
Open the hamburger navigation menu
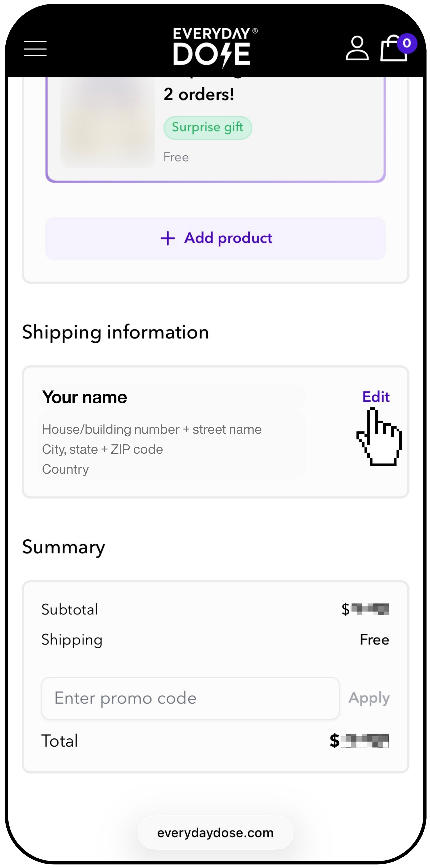(35, 48)
